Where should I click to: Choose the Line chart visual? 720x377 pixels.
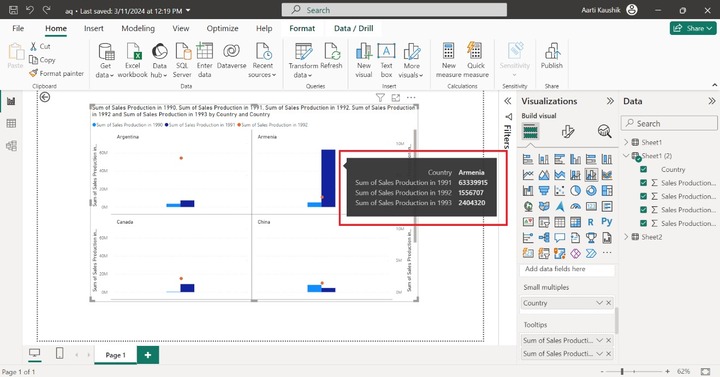(x=528, y=175)
